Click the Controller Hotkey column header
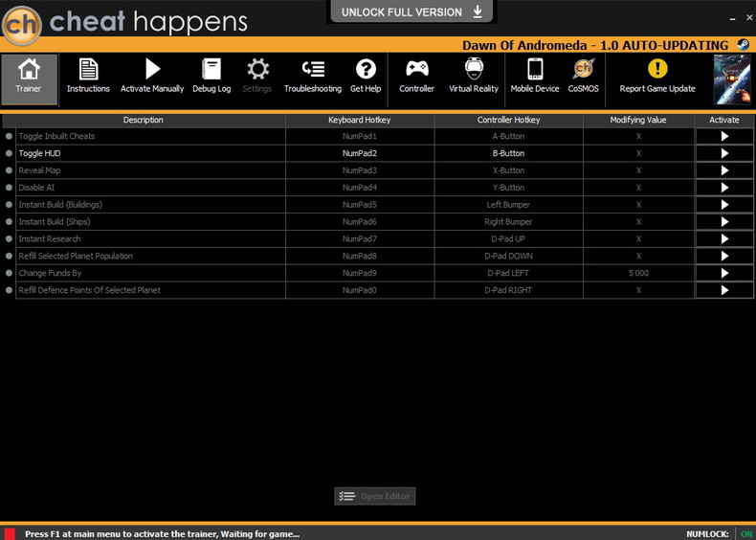 pyautogui.click(x=509, y=121)
